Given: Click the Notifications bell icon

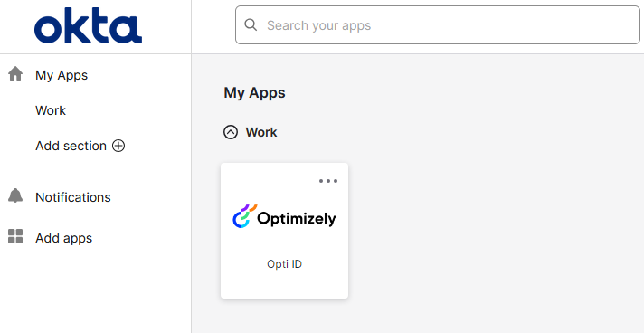Looking at the screenshot, I should [15, 195].
